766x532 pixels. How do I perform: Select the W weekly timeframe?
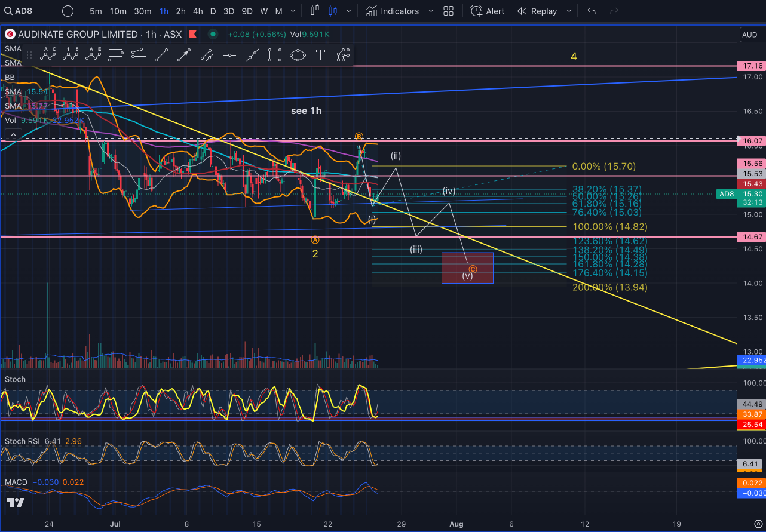point(263,11)
